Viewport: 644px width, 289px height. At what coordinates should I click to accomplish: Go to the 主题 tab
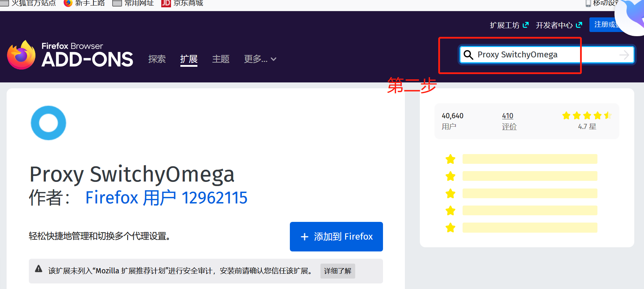click(x=221, y=59)
